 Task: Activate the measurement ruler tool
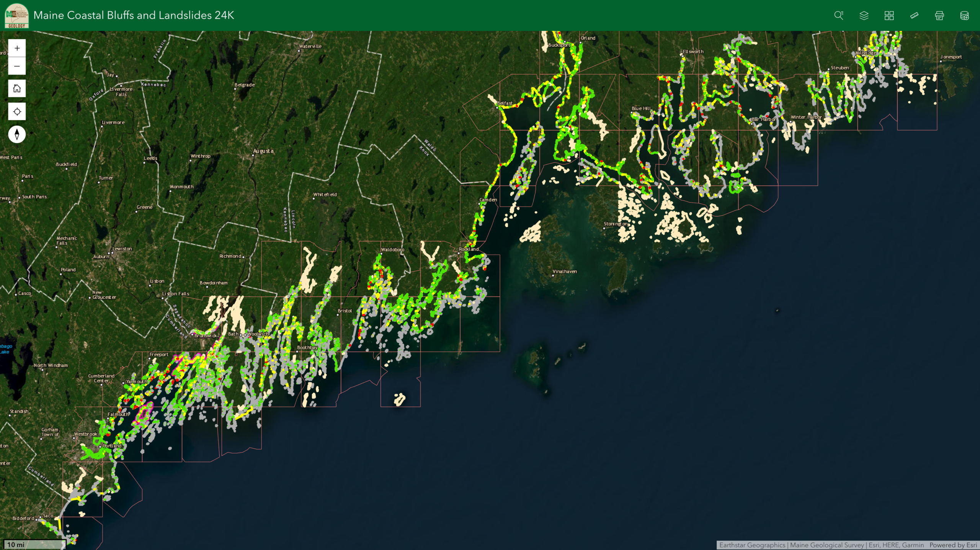pyautogui.click(x=914, y=15)
